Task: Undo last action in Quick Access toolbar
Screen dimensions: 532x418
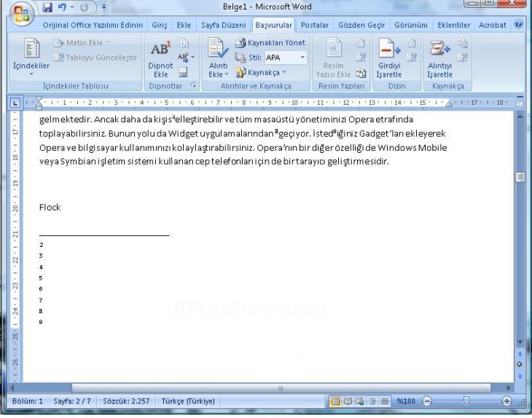Action: [x=62, y=7]
